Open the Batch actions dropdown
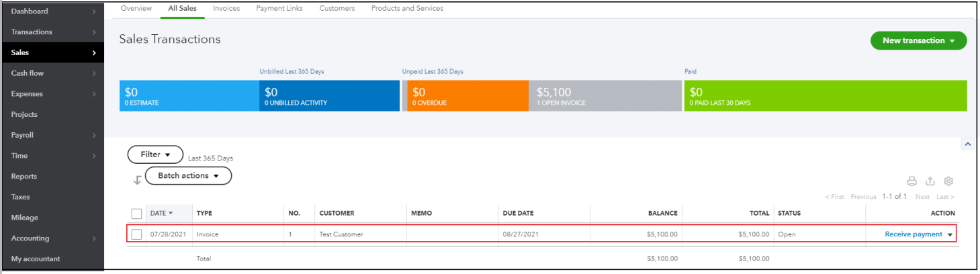The width and height of the screenshot is (980, 274). pyautogui.click(x=189, y=176)
